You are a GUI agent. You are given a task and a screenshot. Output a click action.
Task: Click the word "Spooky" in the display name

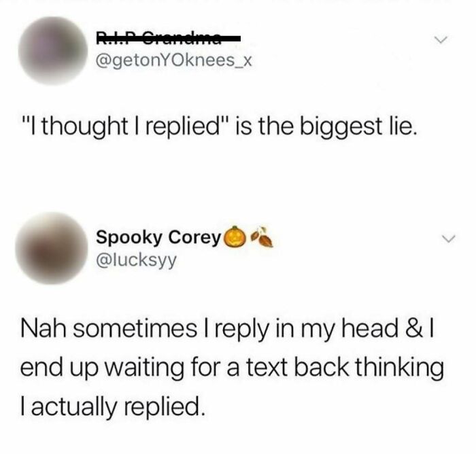[x=129, y=237]
